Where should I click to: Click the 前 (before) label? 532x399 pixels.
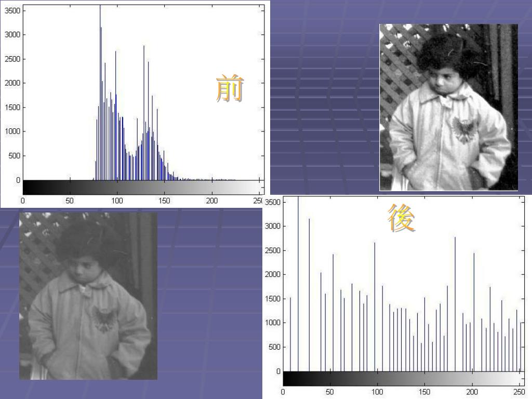(230, 88)
